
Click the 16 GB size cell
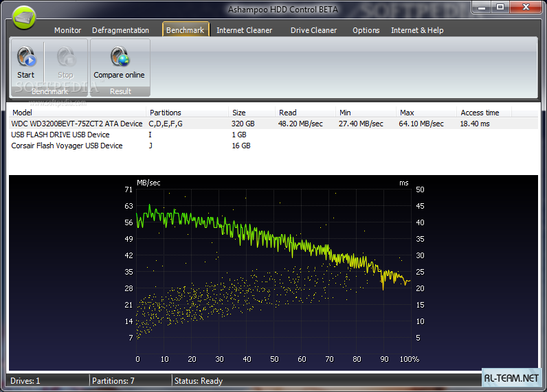click(241, 146)
